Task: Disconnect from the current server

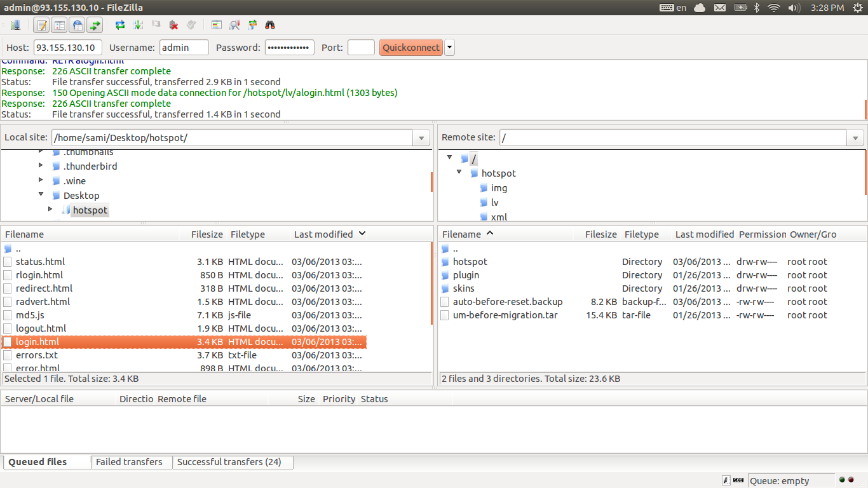Action: click(173, 25)
